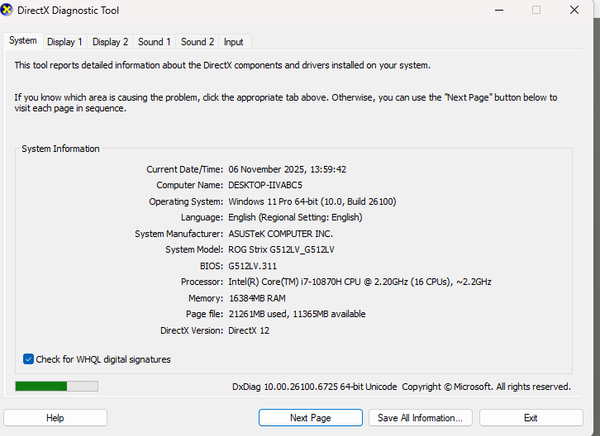The width and height of the screenshot is (600, 436).
Task: Click the Next Page button
Action: pyautogui.click(x=311, y=417)
